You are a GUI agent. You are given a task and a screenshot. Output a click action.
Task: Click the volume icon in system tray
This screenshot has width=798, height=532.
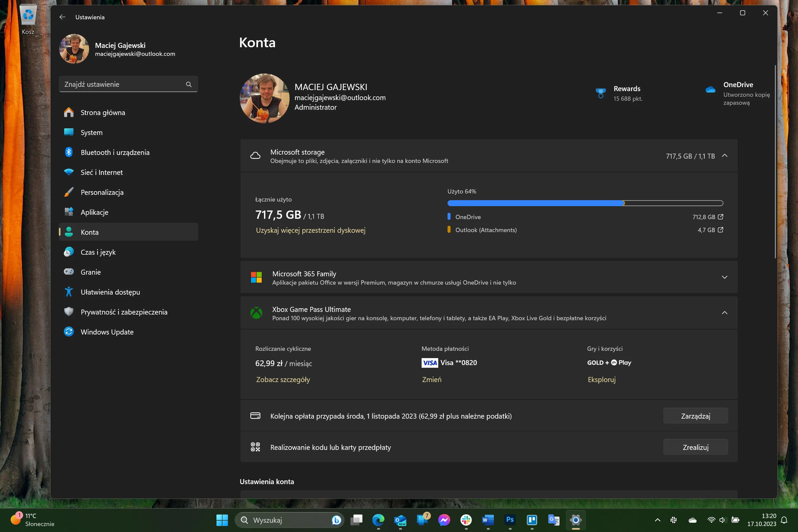pos(723,520)
